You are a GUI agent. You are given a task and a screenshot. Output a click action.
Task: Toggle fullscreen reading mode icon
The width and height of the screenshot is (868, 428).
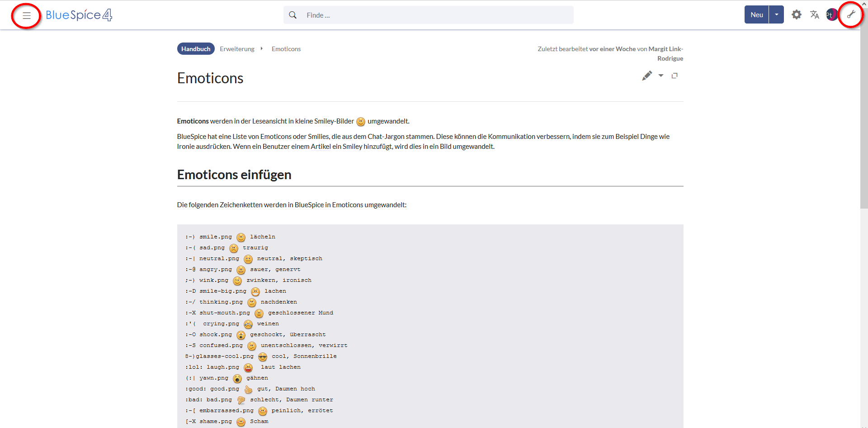coord(675,76)
